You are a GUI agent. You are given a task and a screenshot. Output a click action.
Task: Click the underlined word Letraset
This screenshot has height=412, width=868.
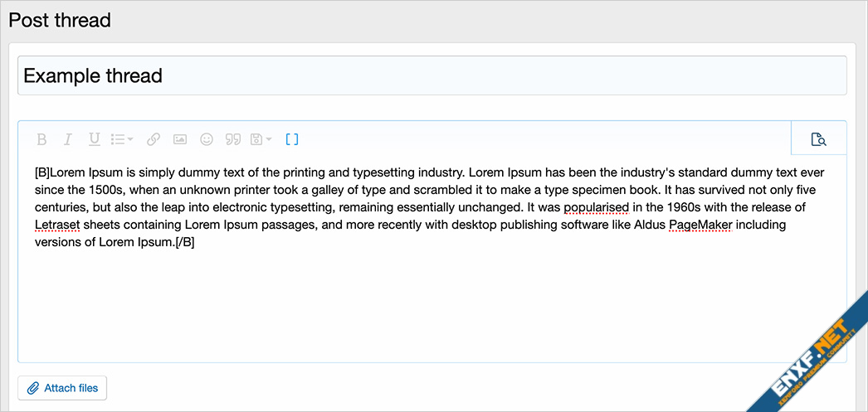click(x=57, y=225)
